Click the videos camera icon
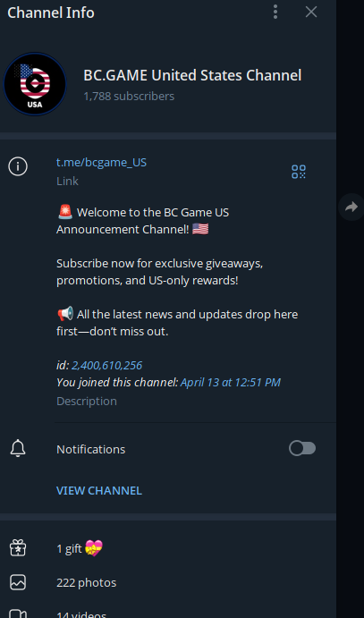The width and height of the screenshot is (364, 618). 18,614
